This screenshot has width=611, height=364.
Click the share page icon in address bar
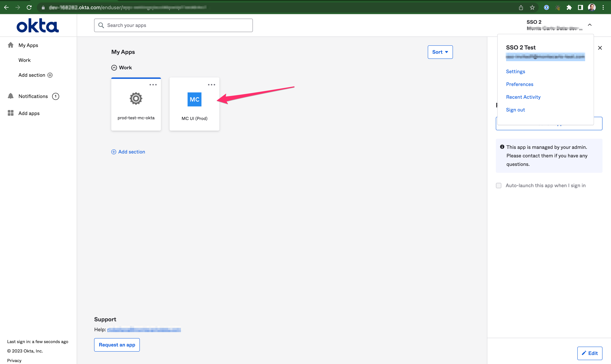coord(521,8)
